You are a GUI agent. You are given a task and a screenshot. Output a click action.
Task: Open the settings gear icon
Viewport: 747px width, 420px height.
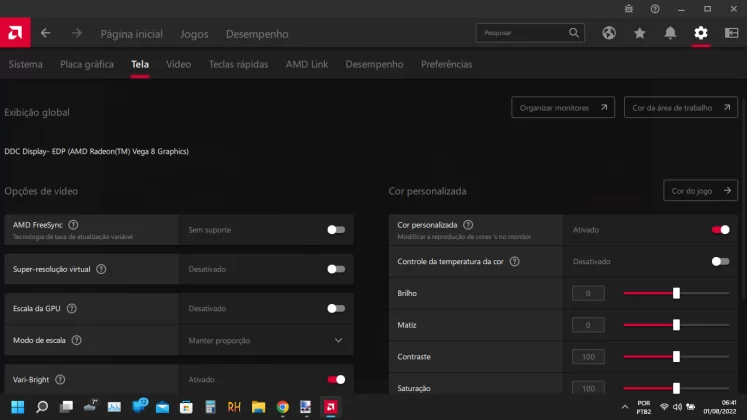[701, 33]
